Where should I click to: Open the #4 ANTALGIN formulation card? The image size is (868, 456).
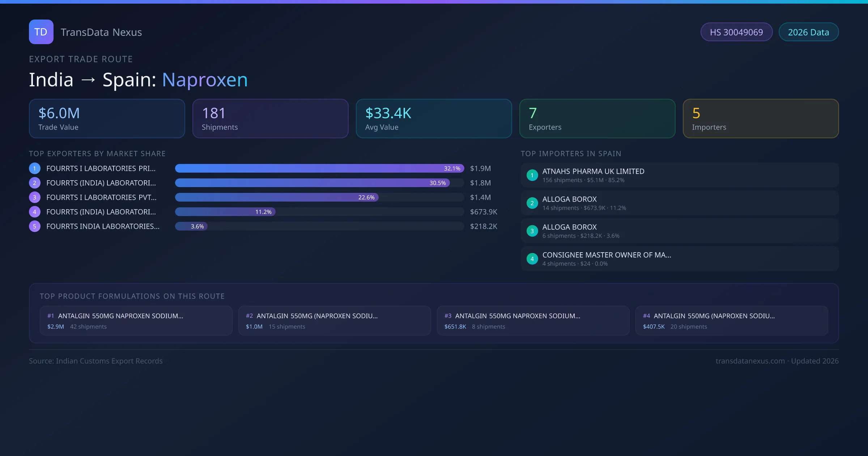(731, 321)
